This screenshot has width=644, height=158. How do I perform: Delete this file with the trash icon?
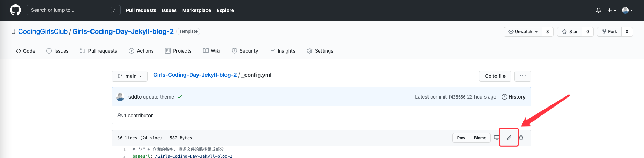(x=521, y=138)
